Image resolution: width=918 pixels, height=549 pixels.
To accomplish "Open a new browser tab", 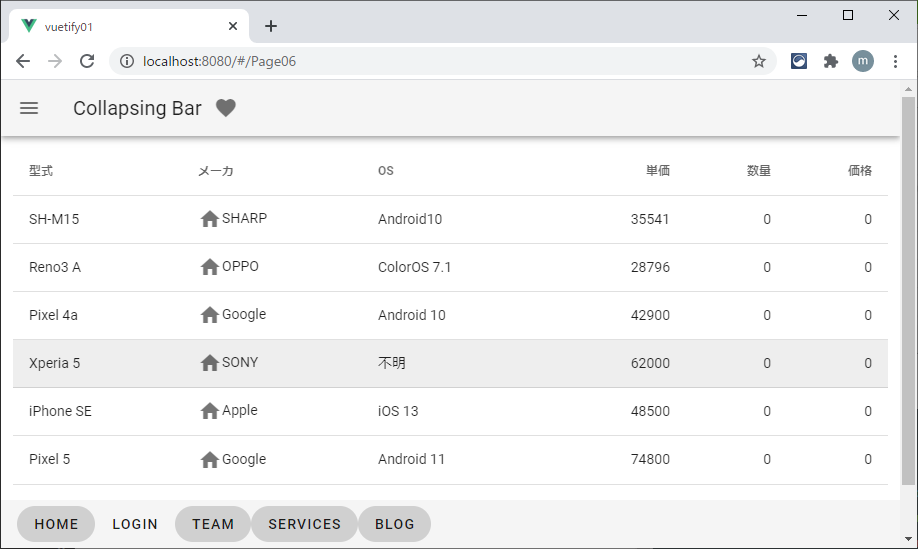I will pos(270,26).
